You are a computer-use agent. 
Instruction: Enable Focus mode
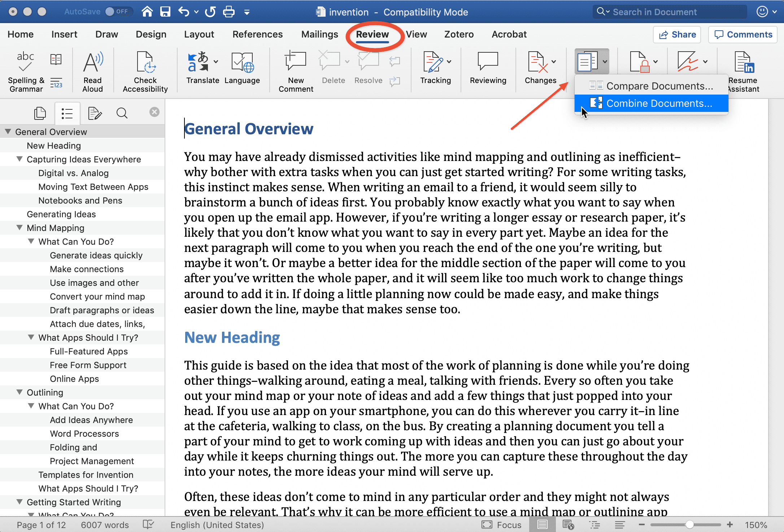(502, 524)
